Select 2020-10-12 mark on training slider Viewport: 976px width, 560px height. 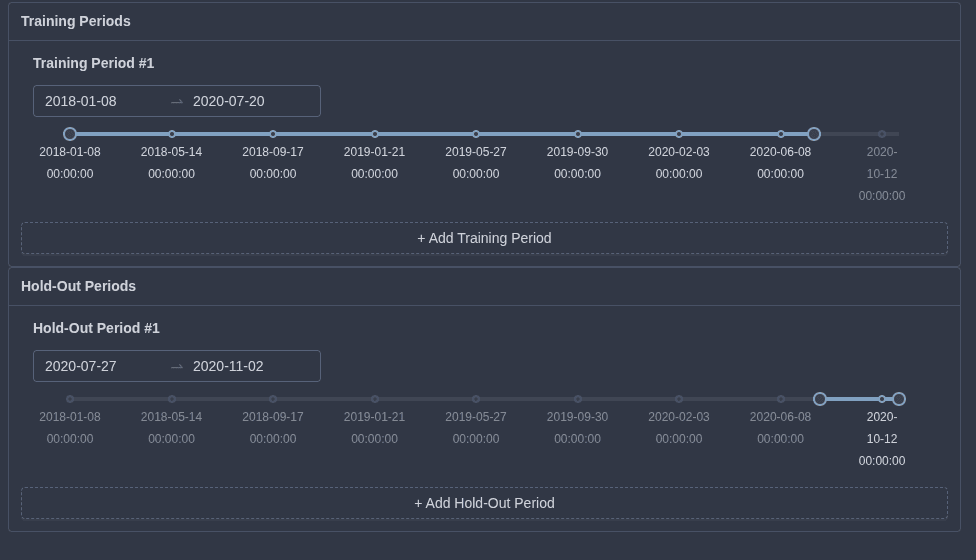tap(882, 134)
